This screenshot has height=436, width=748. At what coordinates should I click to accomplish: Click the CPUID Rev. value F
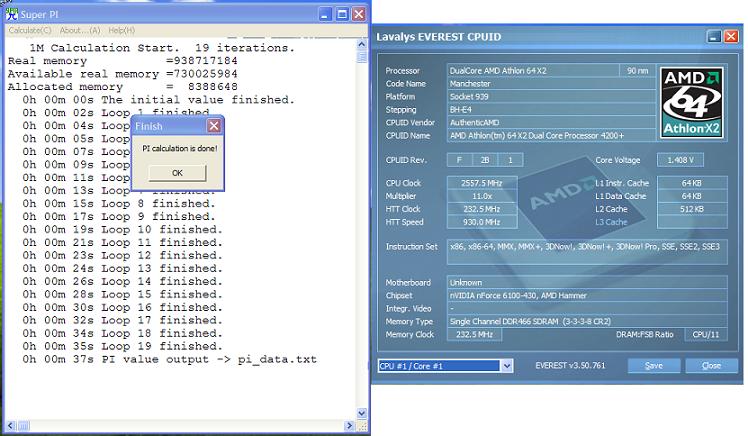[459, 160]
